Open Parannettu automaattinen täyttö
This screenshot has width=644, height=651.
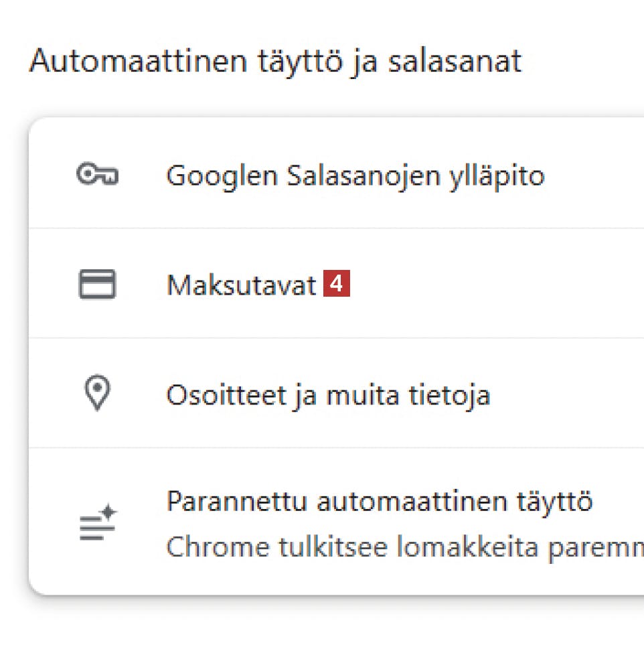click(x=379, y=501)
